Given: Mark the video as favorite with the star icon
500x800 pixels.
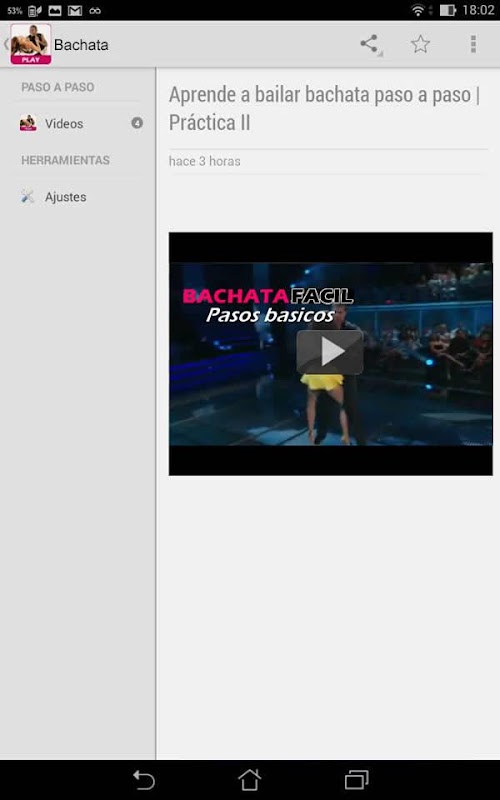Looking at the screenshot, I should point(420,44).
